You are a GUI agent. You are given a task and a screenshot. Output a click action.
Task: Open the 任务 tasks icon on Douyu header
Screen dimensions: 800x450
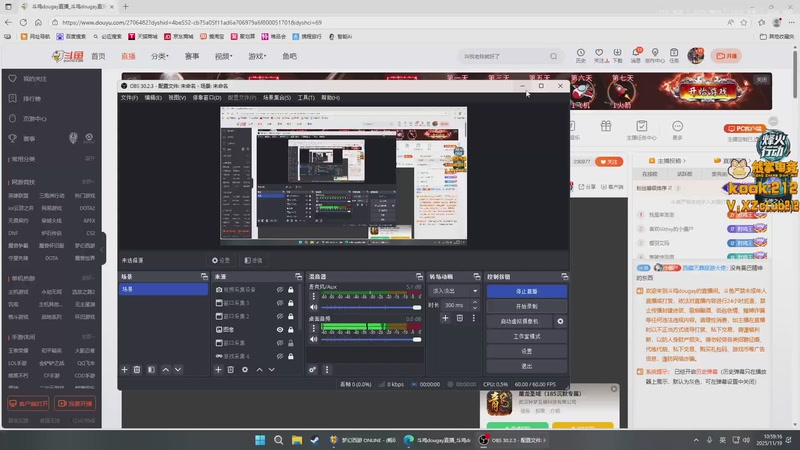[x=674, y=55]
